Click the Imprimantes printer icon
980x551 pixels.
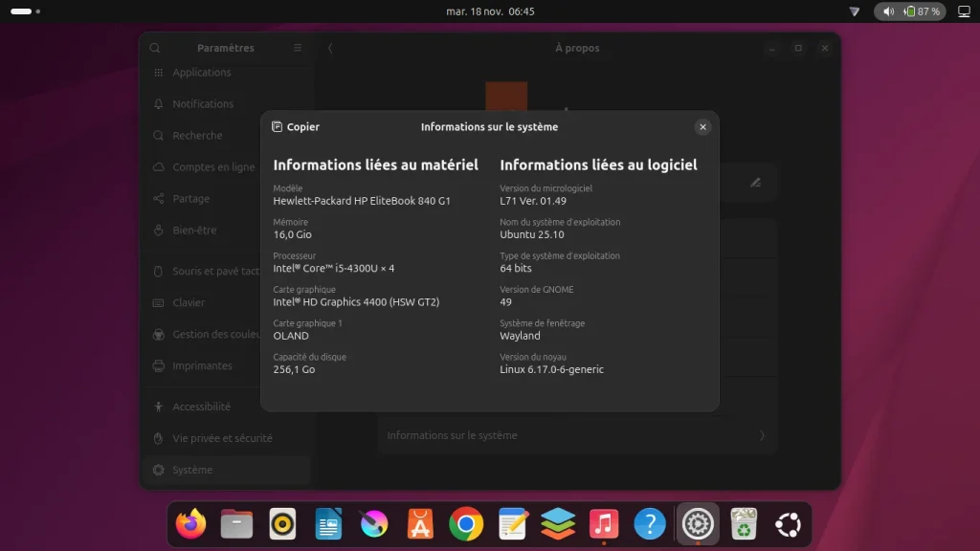point(159,365)
